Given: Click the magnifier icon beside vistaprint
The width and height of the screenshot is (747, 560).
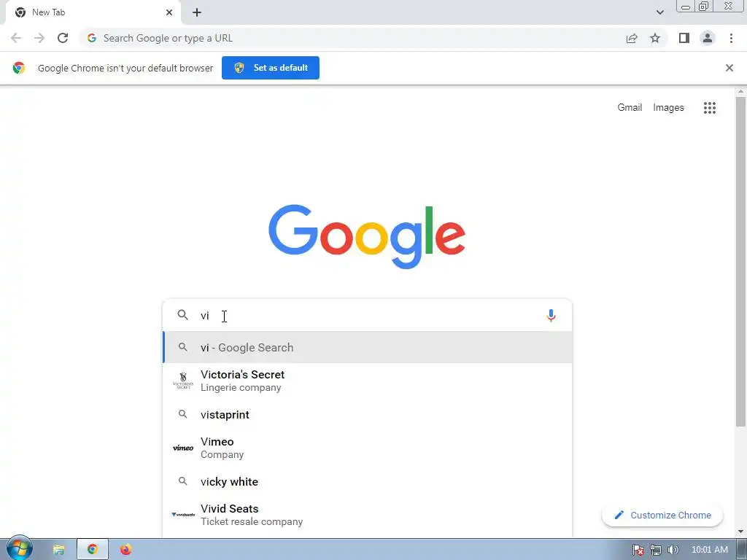Looking at the screenshot, I should [183, 414].
